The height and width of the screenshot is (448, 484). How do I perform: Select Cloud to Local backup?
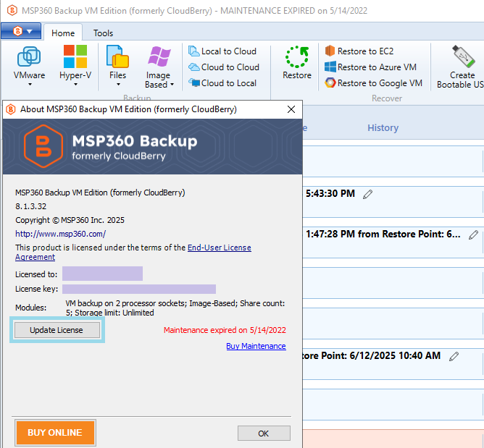tap(222, 83)
